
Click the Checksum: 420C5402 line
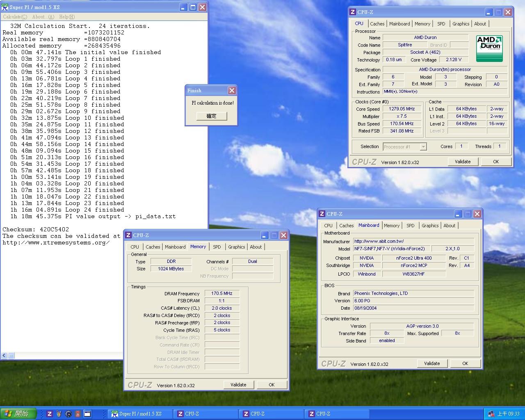pos(36,230)
